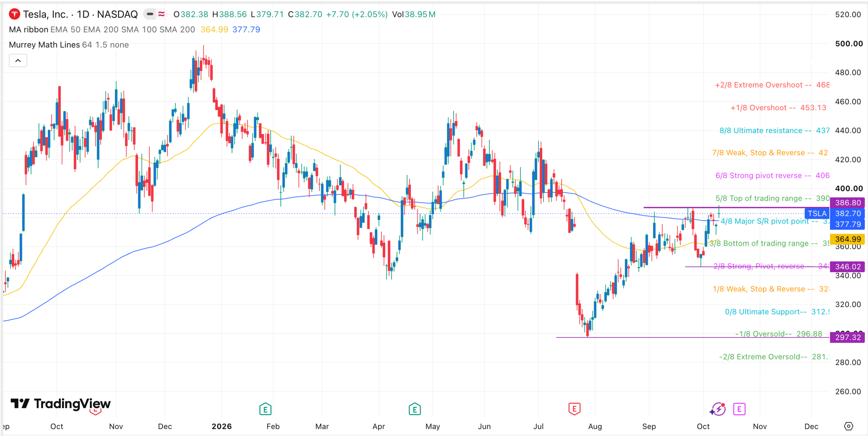Click the 7/8 Weak, Stop & Reverse label
This screenshot has width=868, height=436.
[770, 153]
